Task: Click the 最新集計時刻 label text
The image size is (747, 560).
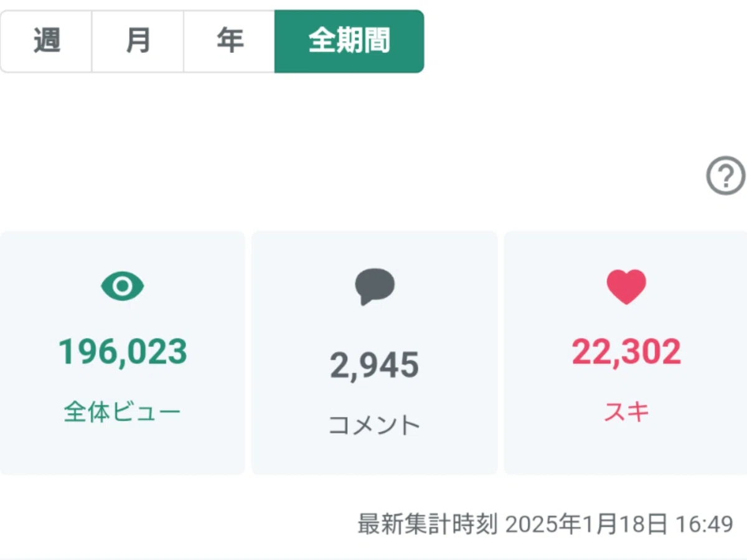Action: coord(428,524)
